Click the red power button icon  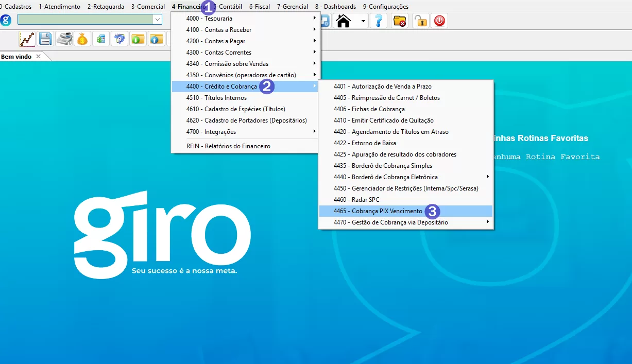439,21
